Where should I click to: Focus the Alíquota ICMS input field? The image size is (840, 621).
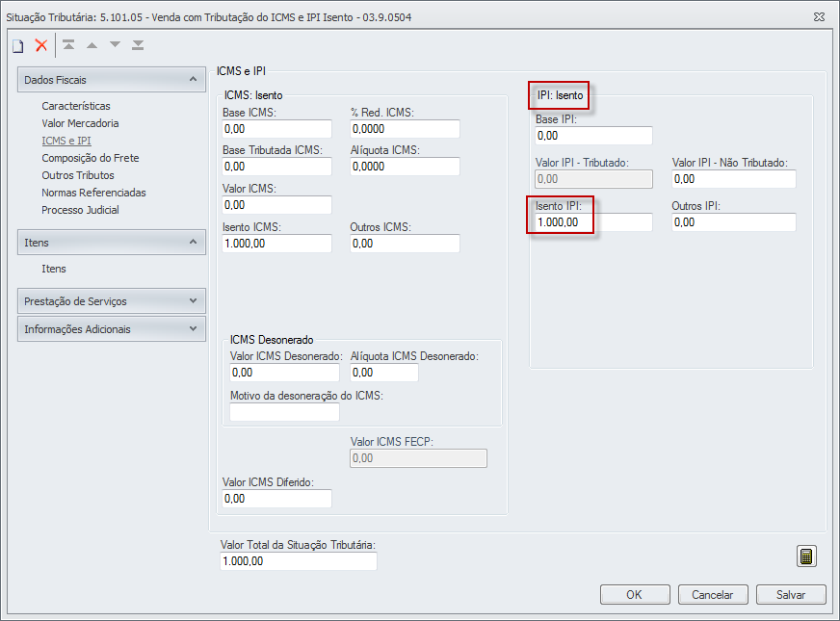tap(405, 167)
